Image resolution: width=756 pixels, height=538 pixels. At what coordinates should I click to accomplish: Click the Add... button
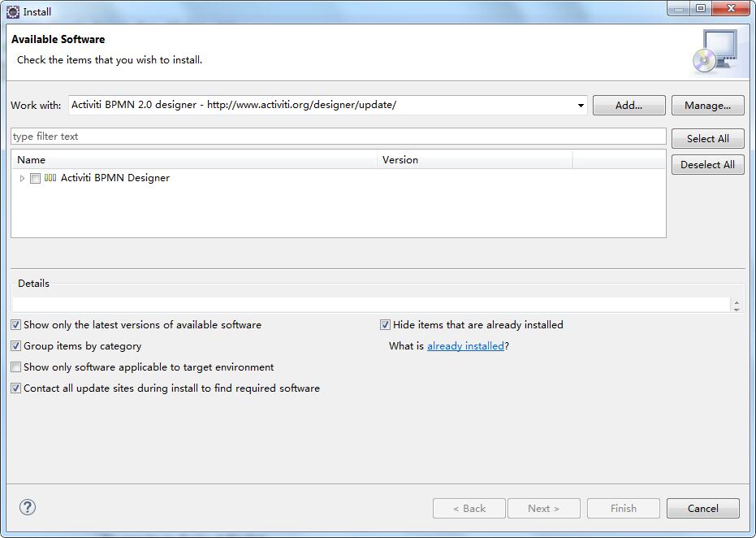point(629,105)
